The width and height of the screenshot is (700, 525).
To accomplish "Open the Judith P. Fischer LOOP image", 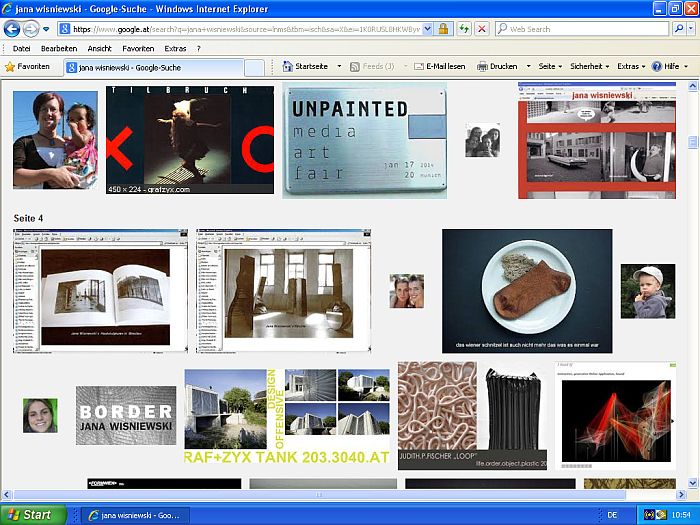I will [x=472, y=416].
